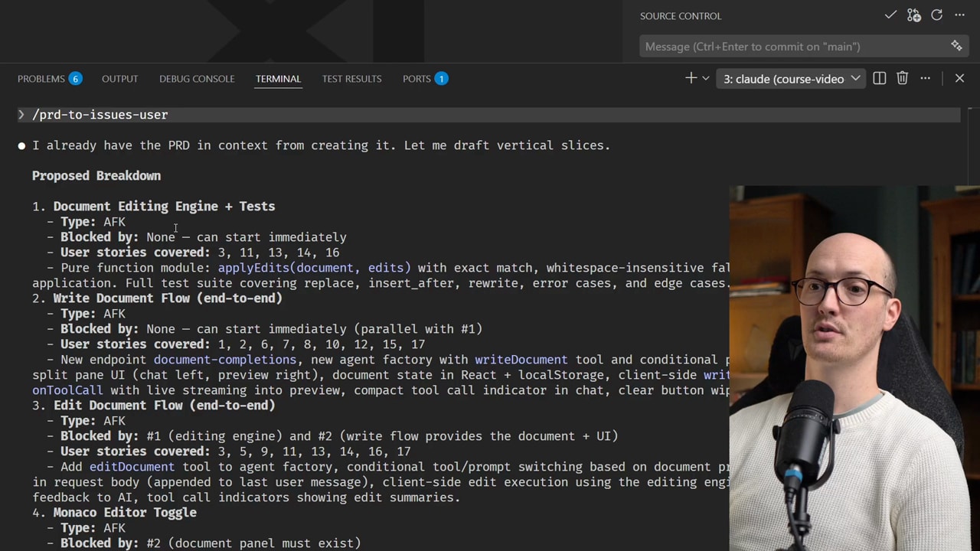Select the DEBUG CONSOLE tab

pos(197,78)
